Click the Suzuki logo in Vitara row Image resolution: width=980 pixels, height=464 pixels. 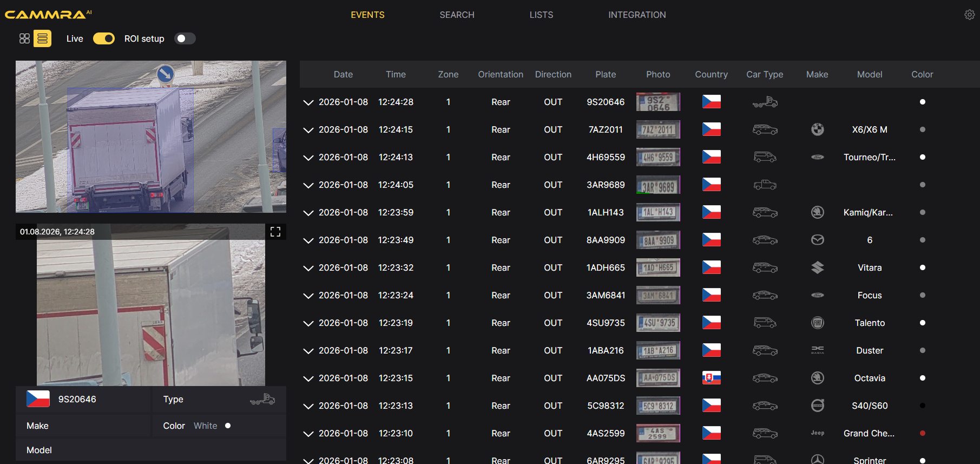pyautogui.click(x=817, y=267)
